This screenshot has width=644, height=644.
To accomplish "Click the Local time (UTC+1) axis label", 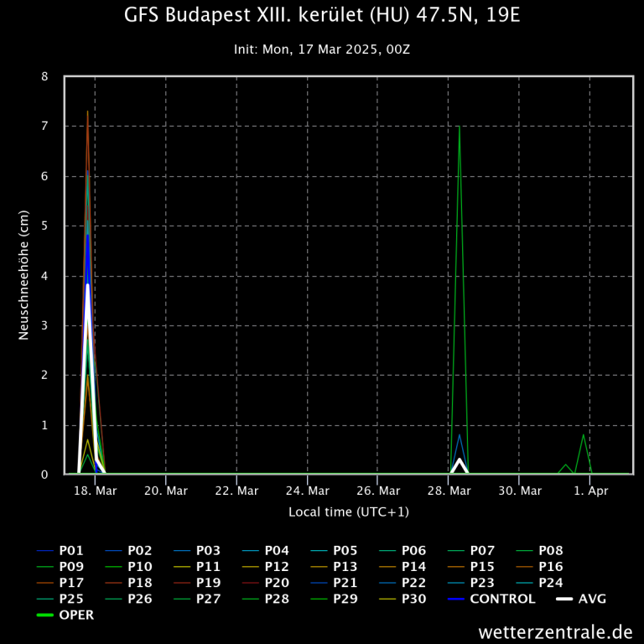I will pyautogui.click(x=348, y=511).
